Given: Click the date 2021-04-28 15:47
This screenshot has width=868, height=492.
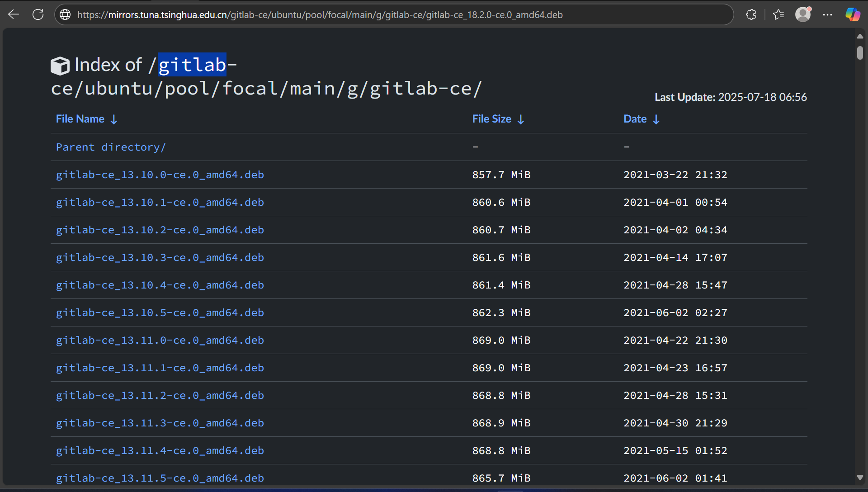Looking at the screenshot, I should (x=675, y=285).
